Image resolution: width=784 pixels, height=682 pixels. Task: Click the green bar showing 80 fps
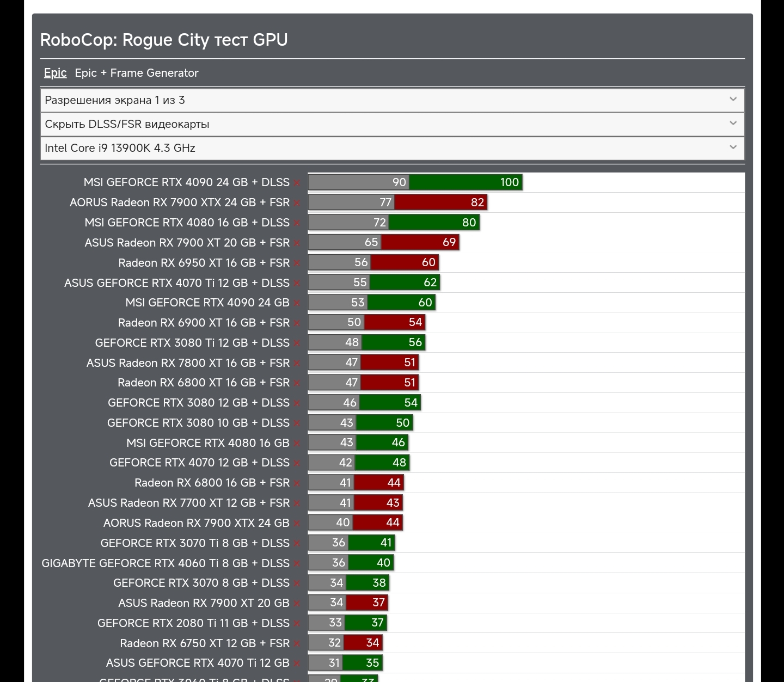[434, 223]
